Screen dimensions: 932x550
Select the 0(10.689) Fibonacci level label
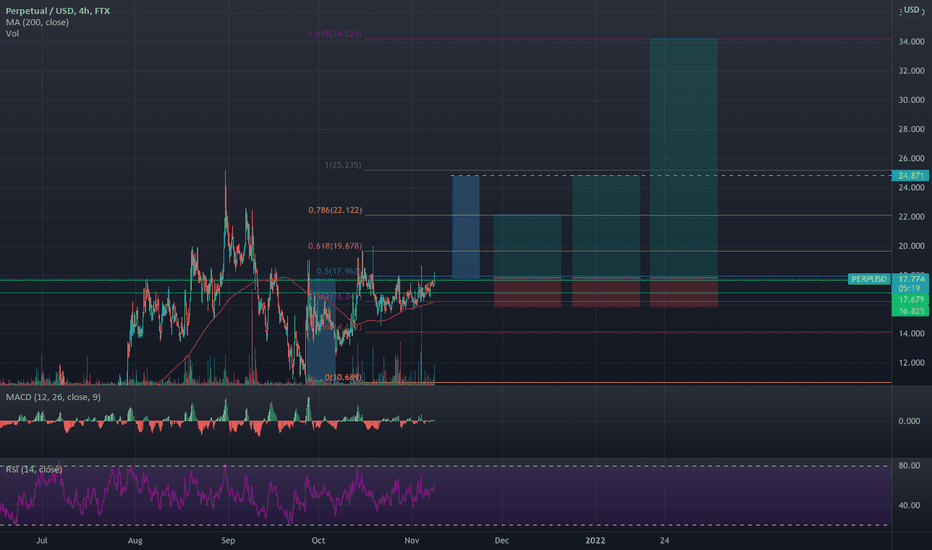[x=343, y=378]
